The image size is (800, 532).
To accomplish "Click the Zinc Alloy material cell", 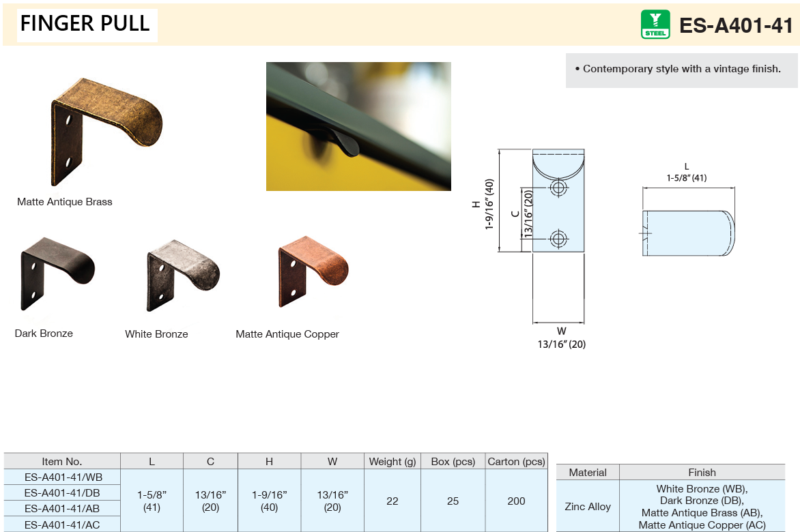I will (x=588, y=507).
